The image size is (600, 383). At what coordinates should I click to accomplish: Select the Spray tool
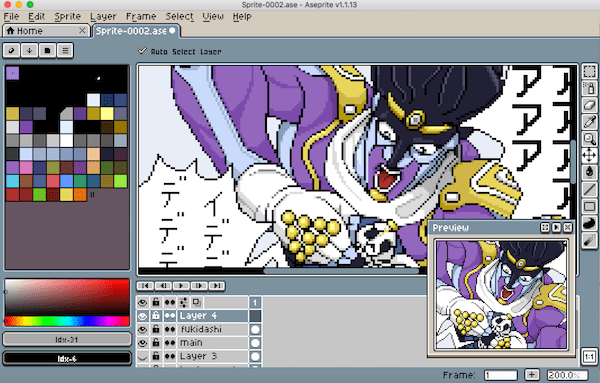589,88
